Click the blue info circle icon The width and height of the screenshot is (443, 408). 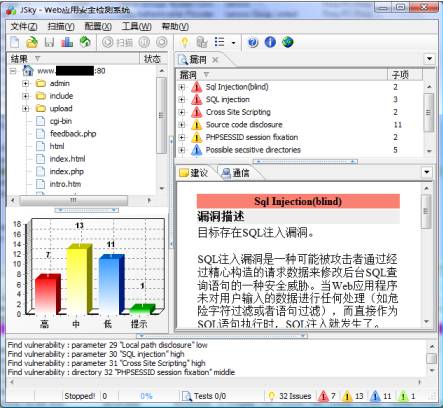pyautogui.click(x=270, y=42)
